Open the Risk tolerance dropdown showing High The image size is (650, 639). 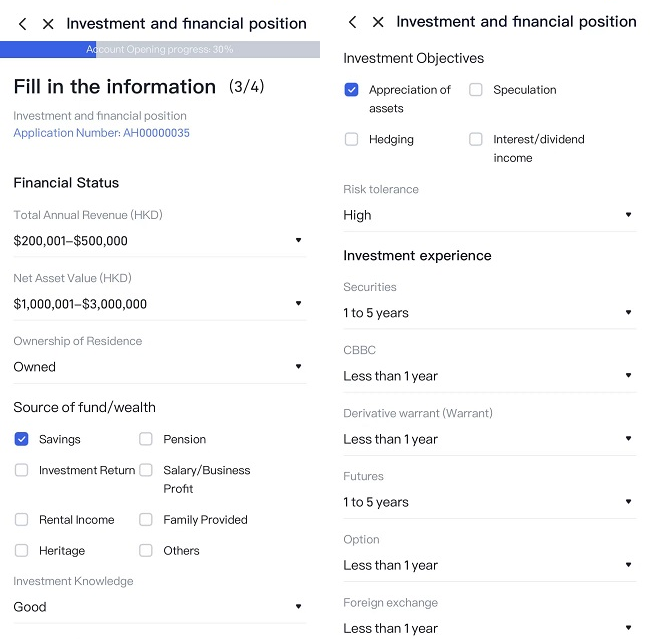(490, 215)
